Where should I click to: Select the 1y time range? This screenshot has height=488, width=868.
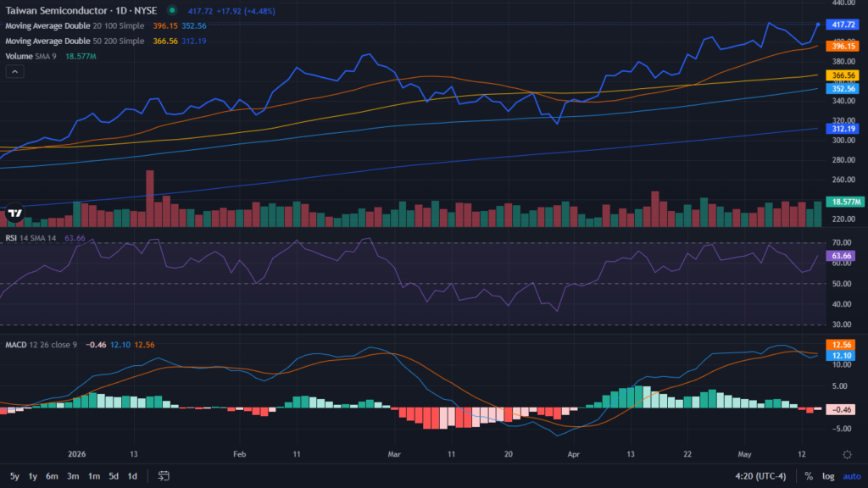coord(33,476)
